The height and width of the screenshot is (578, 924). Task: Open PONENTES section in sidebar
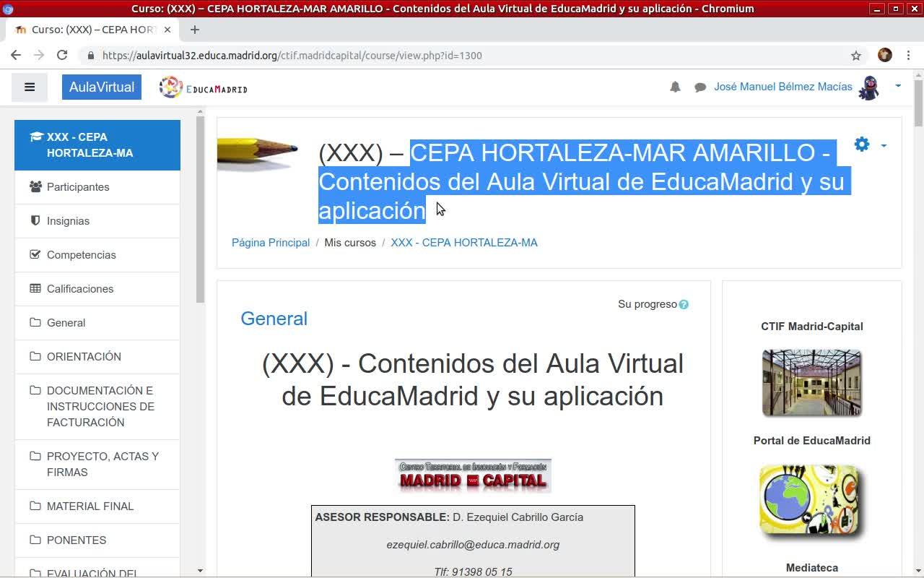(97, 540)
